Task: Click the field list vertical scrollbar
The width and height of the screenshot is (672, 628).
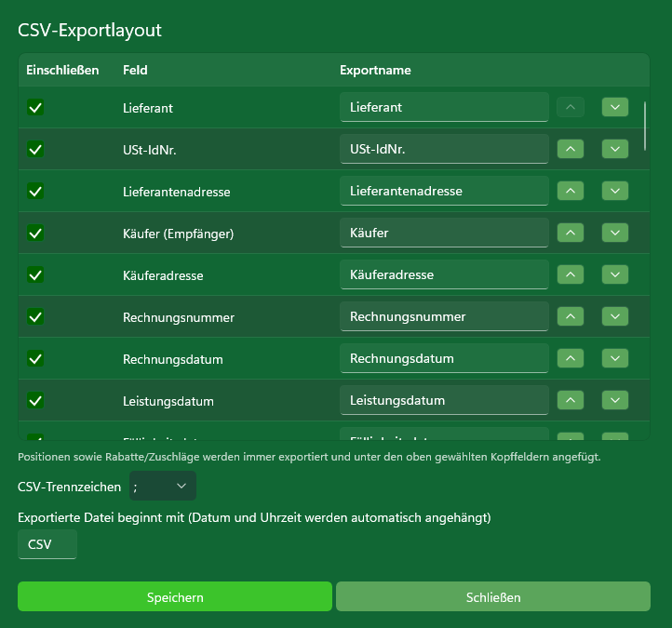Action: point(645,126)
